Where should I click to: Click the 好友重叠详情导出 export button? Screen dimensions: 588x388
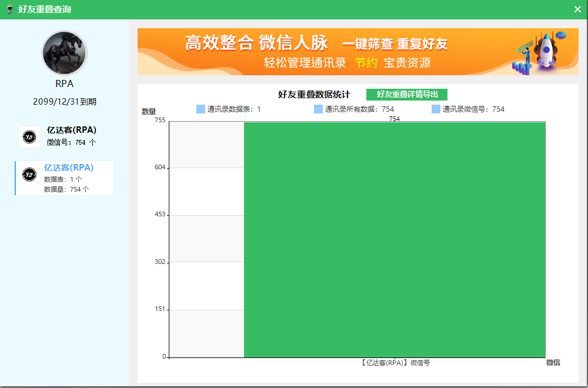pos(407,95)
